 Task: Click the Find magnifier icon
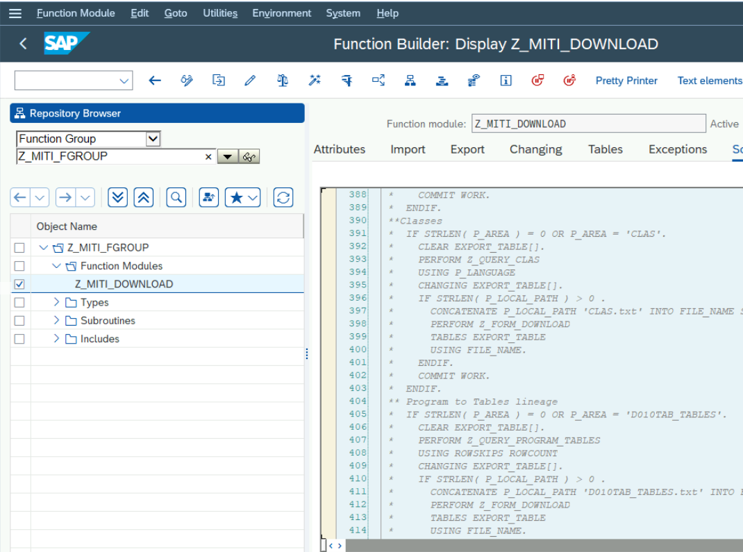point(176,198)
